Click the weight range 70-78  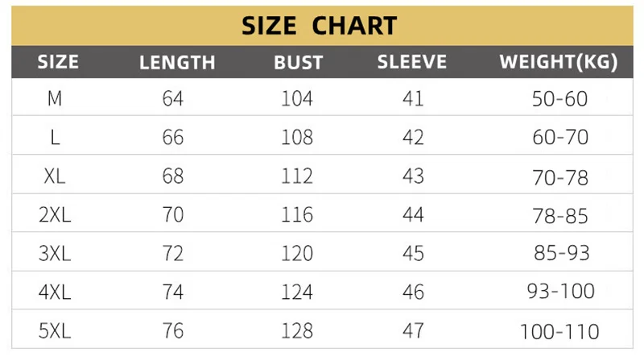(560, 176)
